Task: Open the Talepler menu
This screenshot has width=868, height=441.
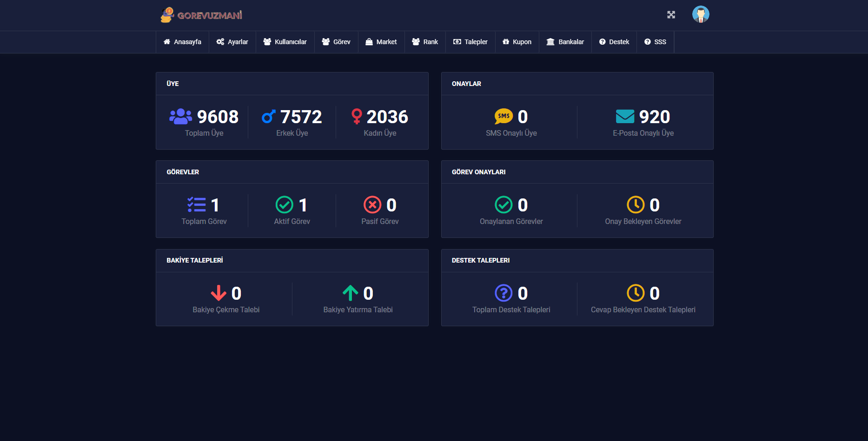Action: pos(470,42)
